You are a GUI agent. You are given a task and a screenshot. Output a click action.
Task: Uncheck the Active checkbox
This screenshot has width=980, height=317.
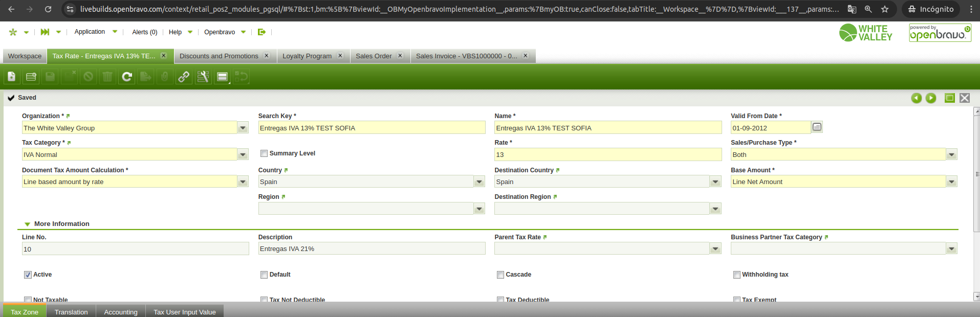click(28, 275)
